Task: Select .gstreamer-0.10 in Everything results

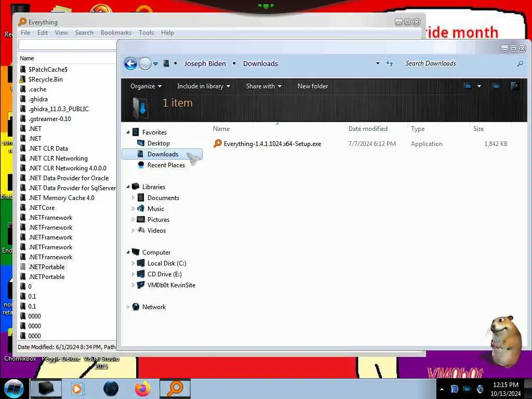Action: pos(49,119)
